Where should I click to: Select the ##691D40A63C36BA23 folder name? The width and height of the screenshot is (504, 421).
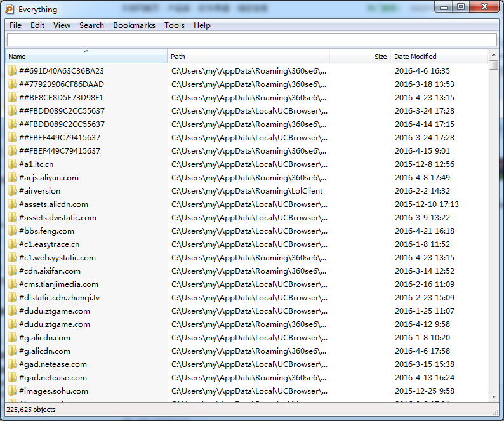click(x=62, y=70)
